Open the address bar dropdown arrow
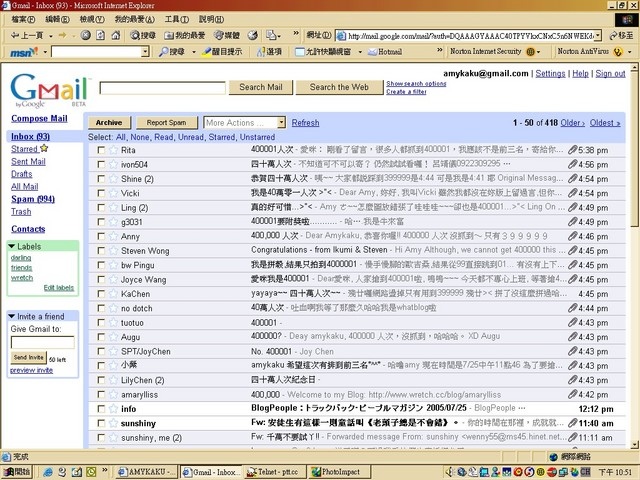Viewport: 640px width, 480px height. (598, 36)
